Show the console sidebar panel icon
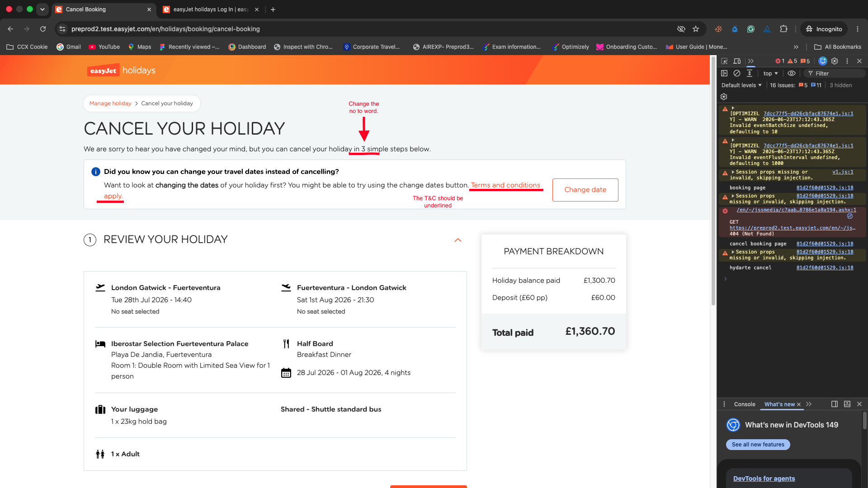 pyautogui.click(x=724, y=73)
